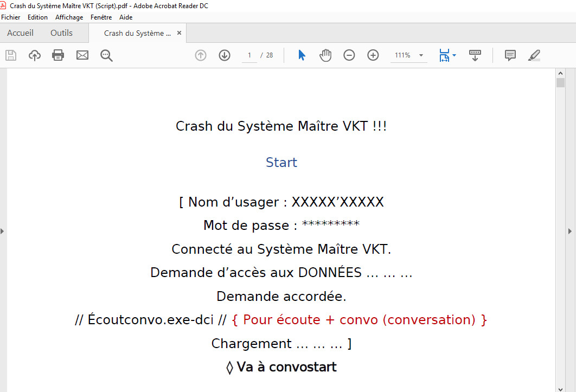Select the Highlight text tool

tap(534, 55)
